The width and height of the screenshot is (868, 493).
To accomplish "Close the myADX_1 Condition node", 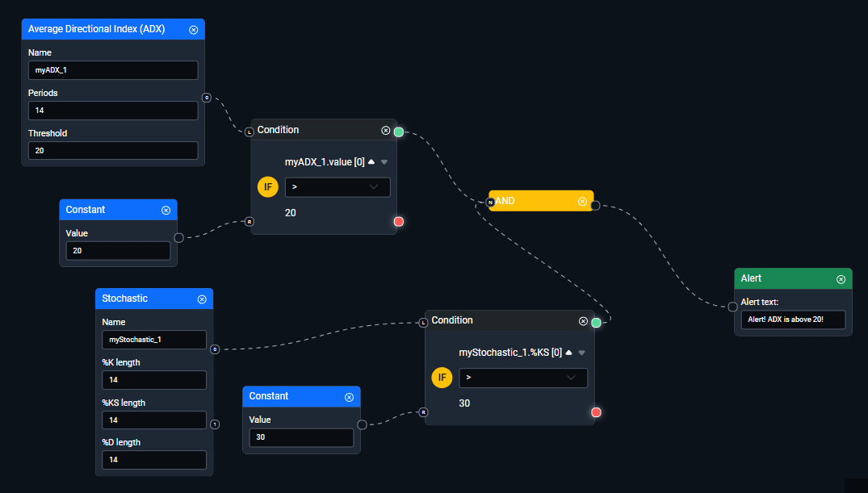I will point(386,131).
